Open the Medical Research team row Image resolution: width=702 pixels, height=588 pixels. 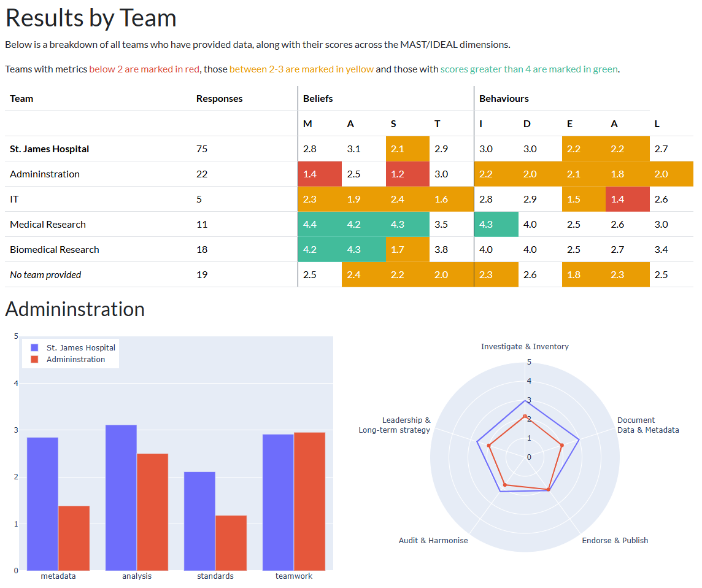tap(48, 225)
